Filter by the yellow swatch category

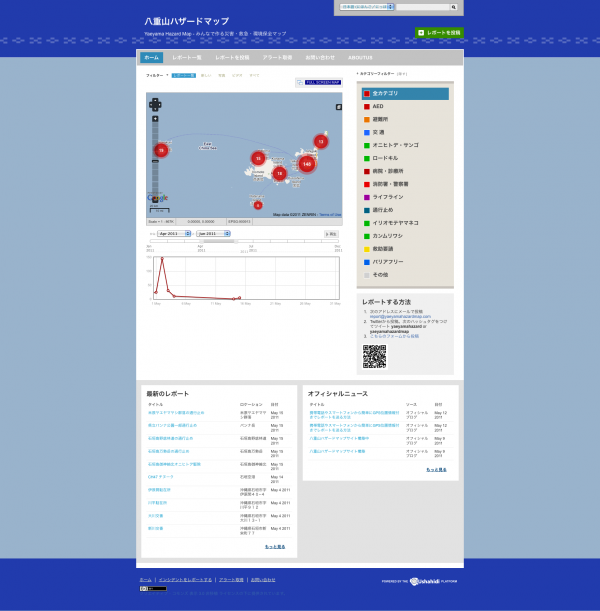(405, 249)
